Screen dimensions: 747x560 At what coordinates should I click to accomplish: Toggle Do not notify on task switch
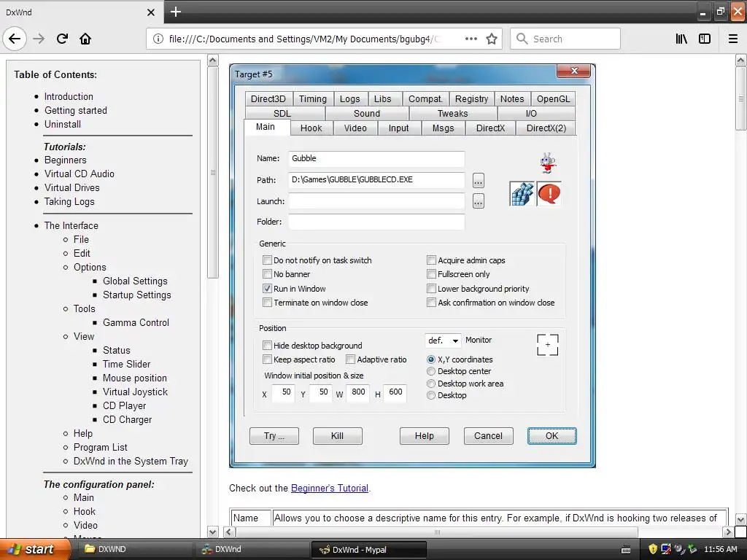point(267,260)
